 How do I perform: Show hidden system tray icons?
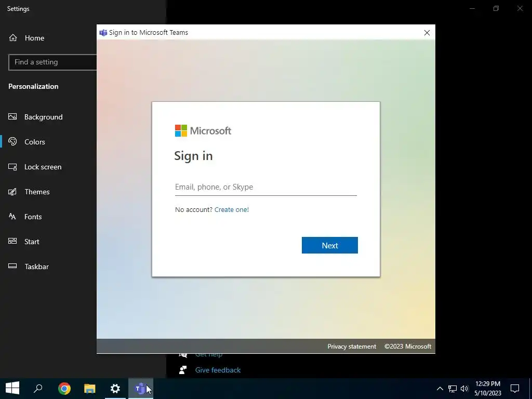pyautogui.click(x=440, y=389)
